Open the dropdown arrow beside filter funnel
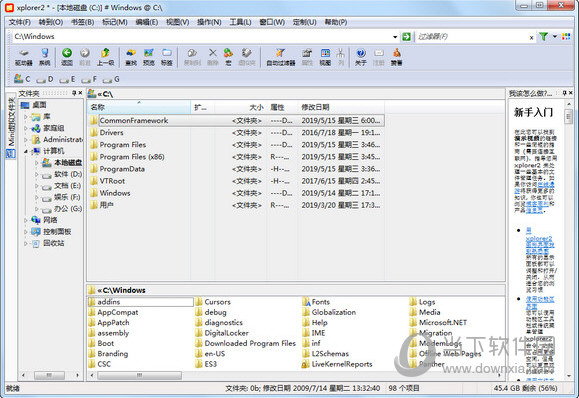The height and width of the screenshot is (398, 579). [555, 37]
